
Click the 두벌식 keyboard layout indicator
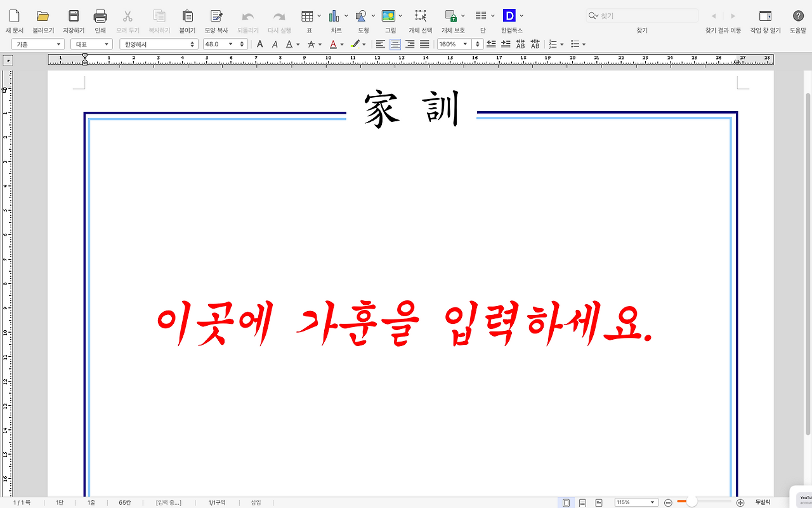(763, 502)
